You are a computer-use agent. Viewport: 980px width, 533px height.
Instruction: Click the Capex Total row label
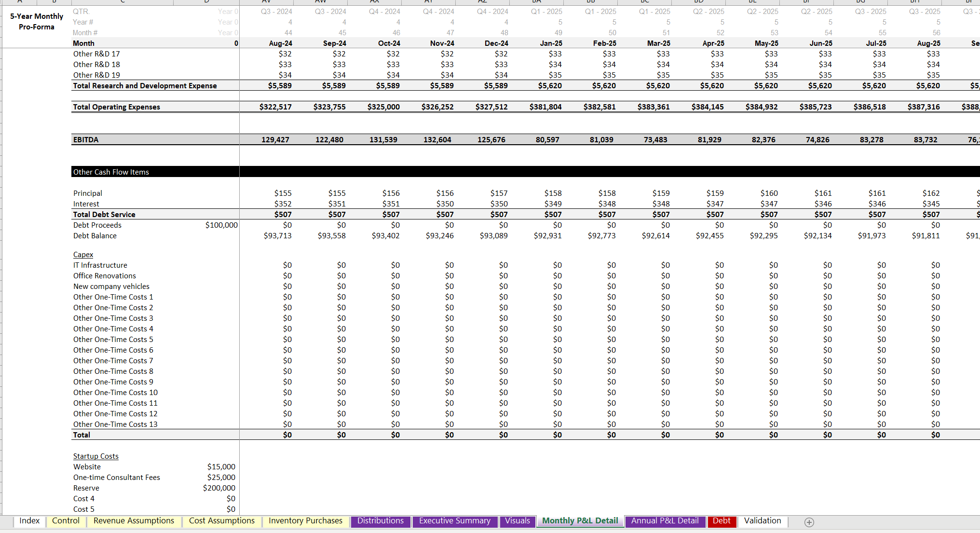coord(82,435)
